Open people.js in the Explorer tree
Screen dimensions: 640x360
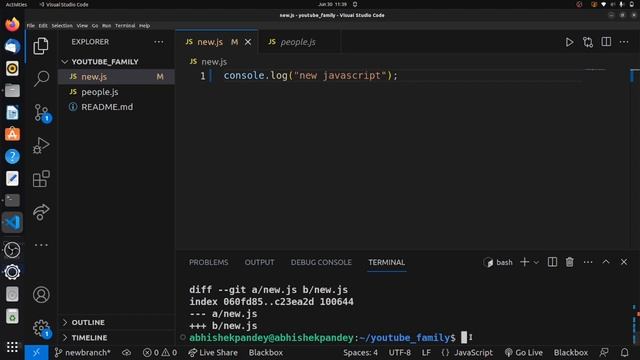coord(116,92)
